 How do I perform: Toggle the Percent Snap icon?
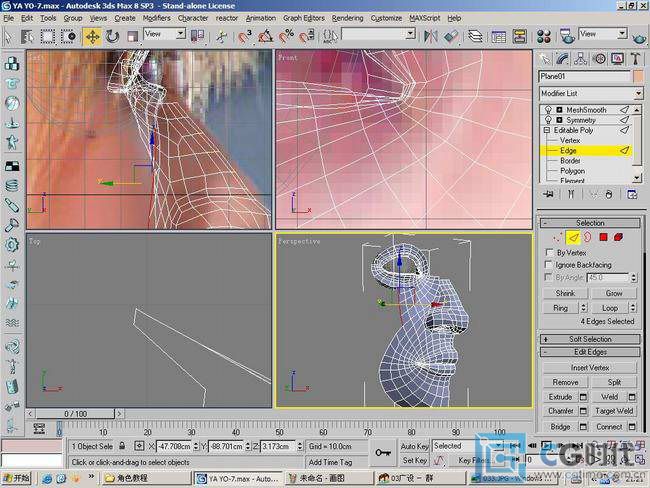click(286, 36)
